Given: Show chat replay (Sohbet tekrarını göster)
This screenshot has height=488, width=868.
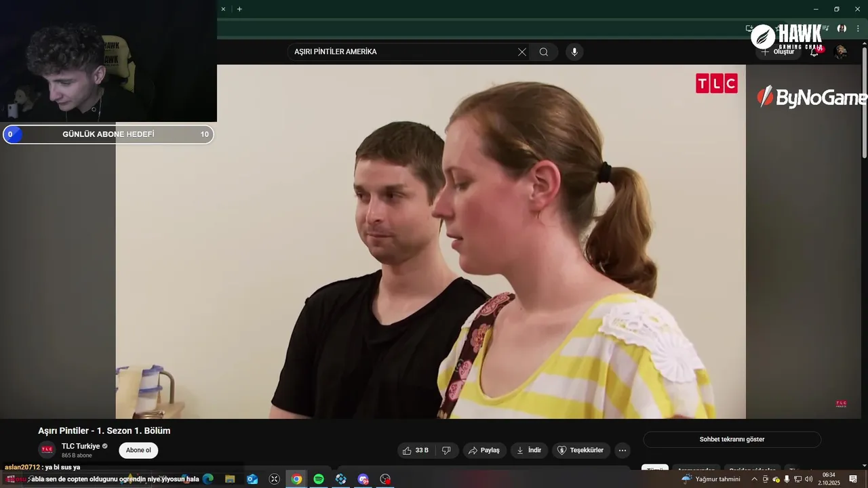Looking at the screenshot, I should click(x=732, y=439).
